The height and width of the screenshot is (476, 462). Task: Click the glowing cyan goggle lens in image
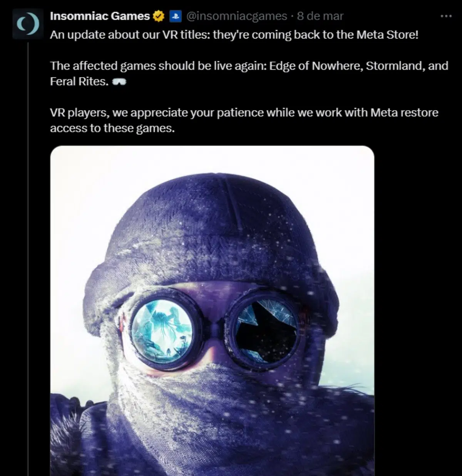[162, 330]
